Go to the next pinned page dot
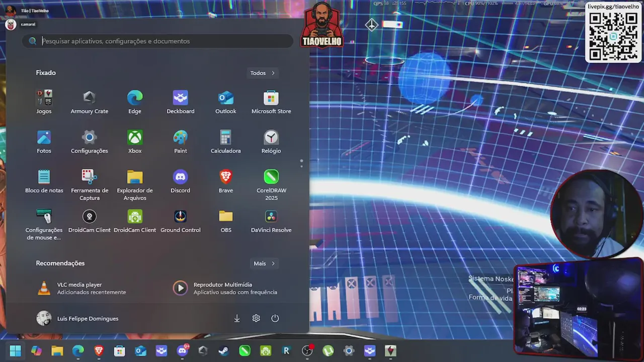Screen dimensions: 644x362 [301, 166]
